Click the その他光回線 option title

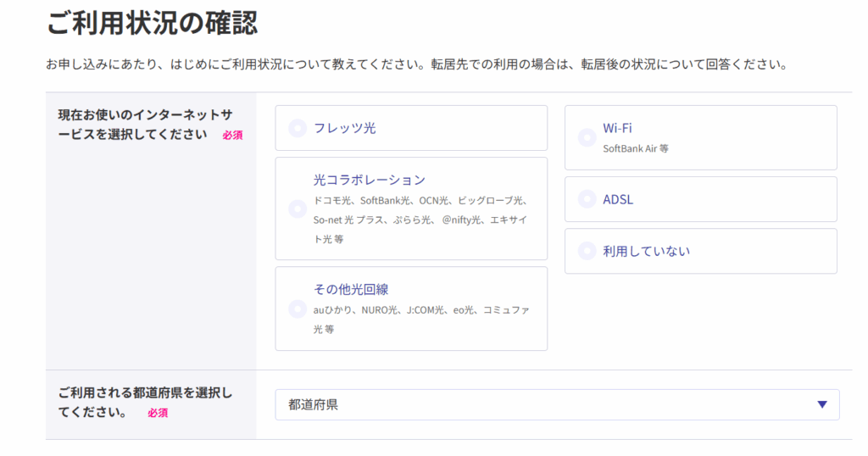351,289
